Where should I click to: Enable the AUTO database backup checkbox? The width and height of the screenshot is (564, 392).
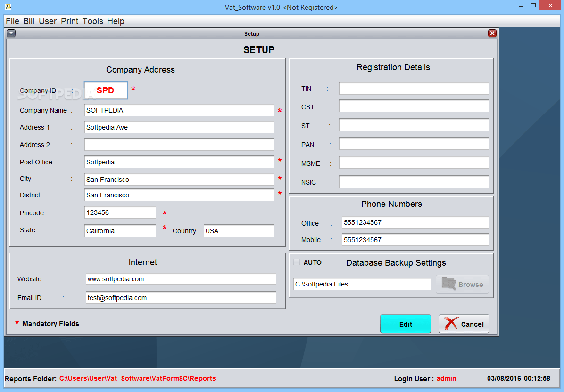tap(296, 262)
